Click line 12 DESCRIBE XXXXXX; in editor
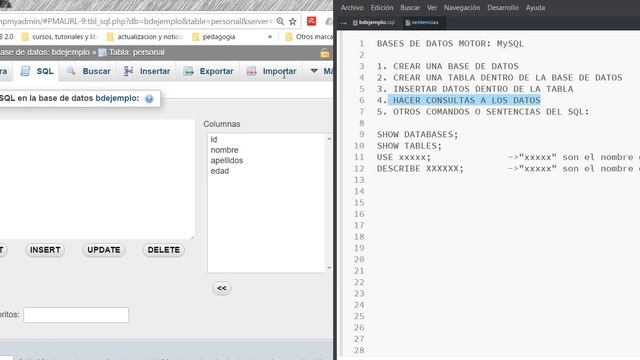 click(x=420, y=169)
